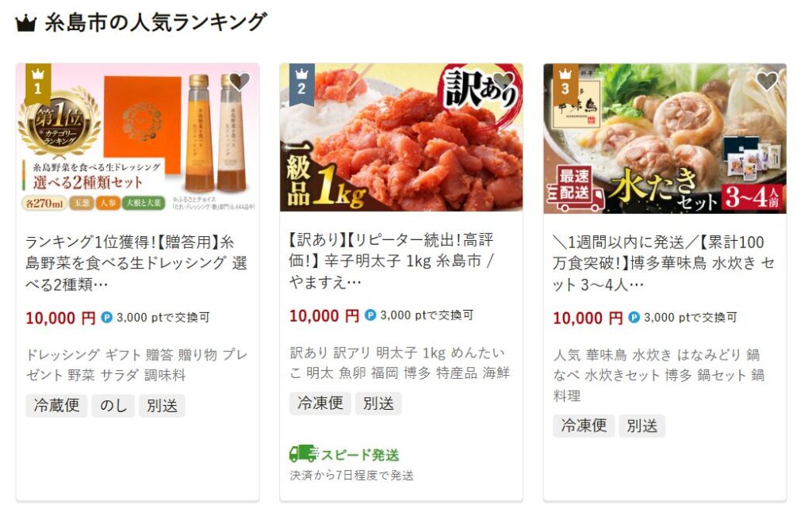Open the ランキング1位獲得 dressing title link
812x512 pixels.
[x=136, y=263]
